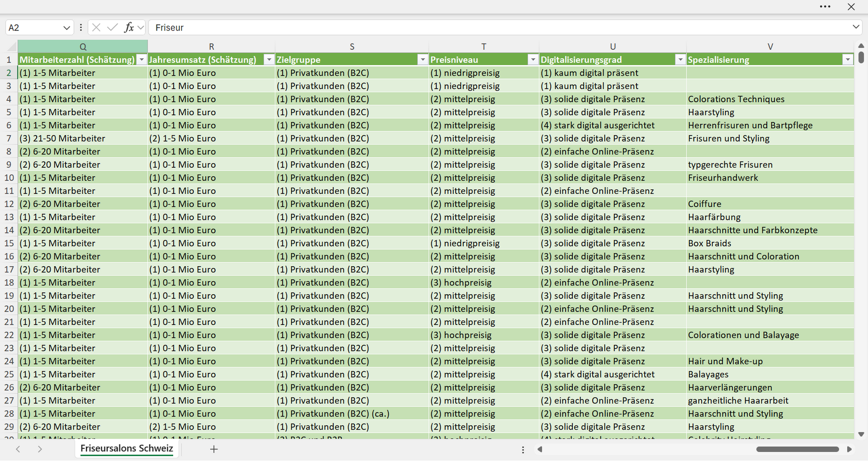The image size is (868, 461).
Task: Expand the formula bar chevron
Action: click(856, 27)
